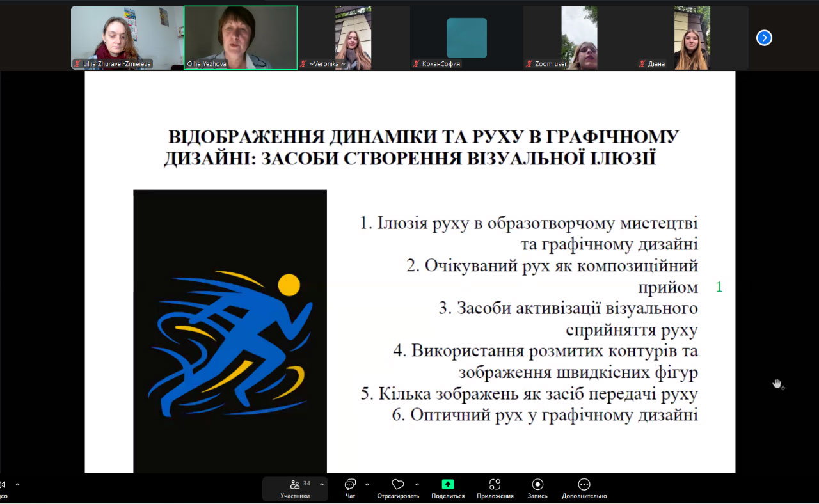
Task: Expand the video options chevron
Action: click(x=17, y=485)
